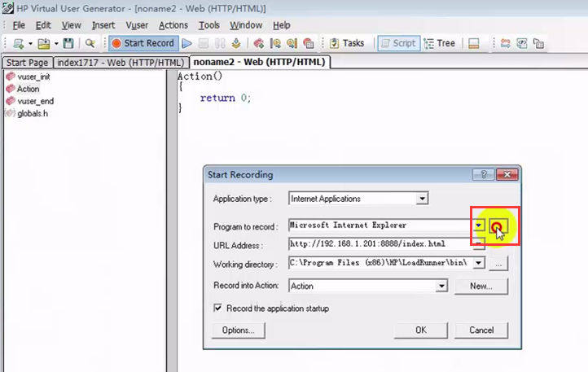Open the Edit menu
Screen dimensions: 588x372
43,25
